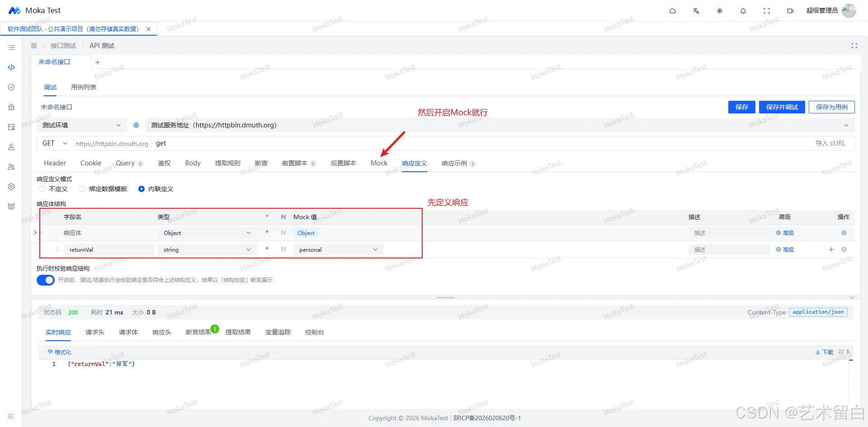Open the Mock tab
The width and height of the screenshot is (868, 427).
click(x=379, y=163)
